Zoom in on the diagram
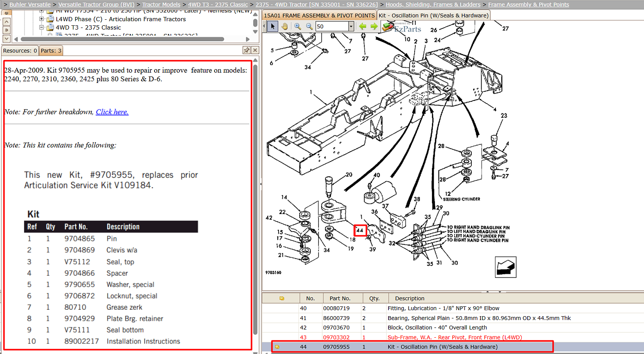This screenshot has width=644, height=354. [x=297, y=27]
